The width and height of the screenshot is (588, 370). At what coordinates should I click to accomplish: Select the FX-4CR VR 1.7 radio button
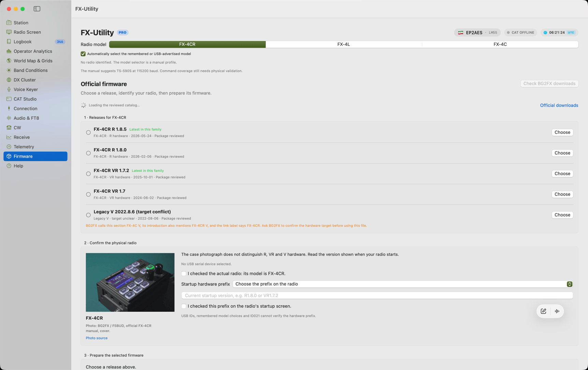pyautogui.click(x=88, y=195)
